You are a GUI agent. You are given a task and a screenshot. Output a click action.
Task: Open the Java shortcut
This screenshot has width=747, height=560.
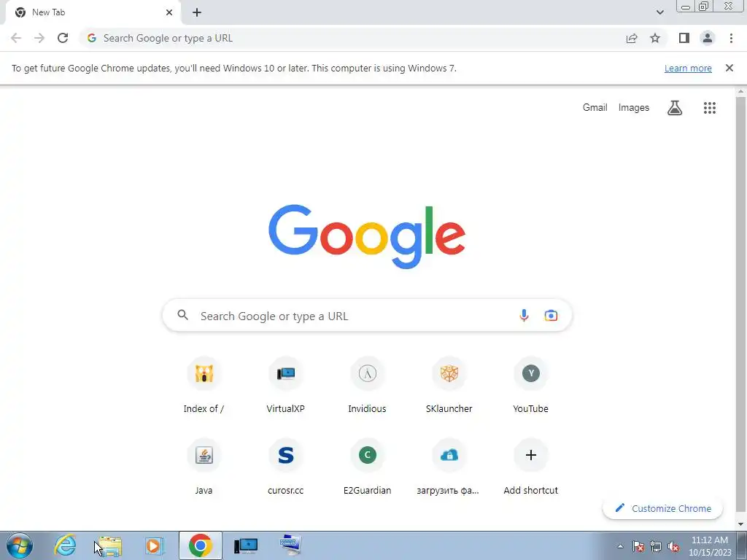(204, 467)
